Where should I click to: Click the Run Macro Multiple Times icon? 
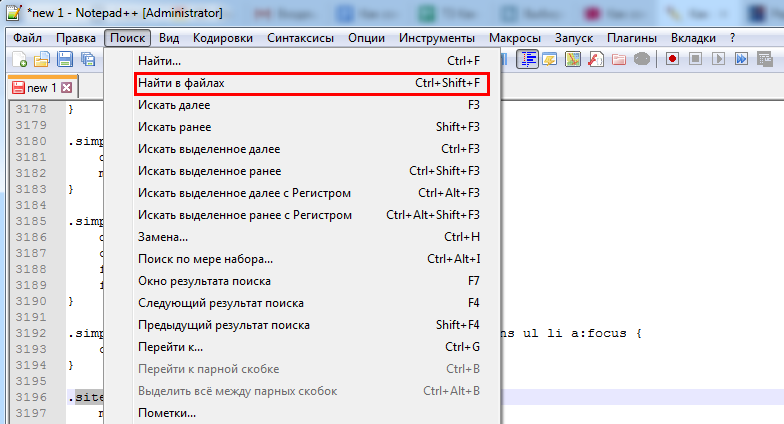point(742,59)
